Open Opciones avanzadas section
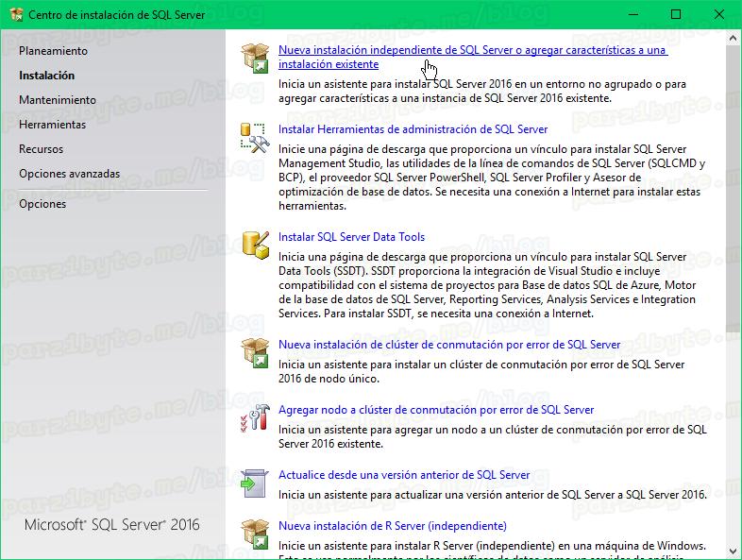Screen dimensions: 742x560 (70, 174)
